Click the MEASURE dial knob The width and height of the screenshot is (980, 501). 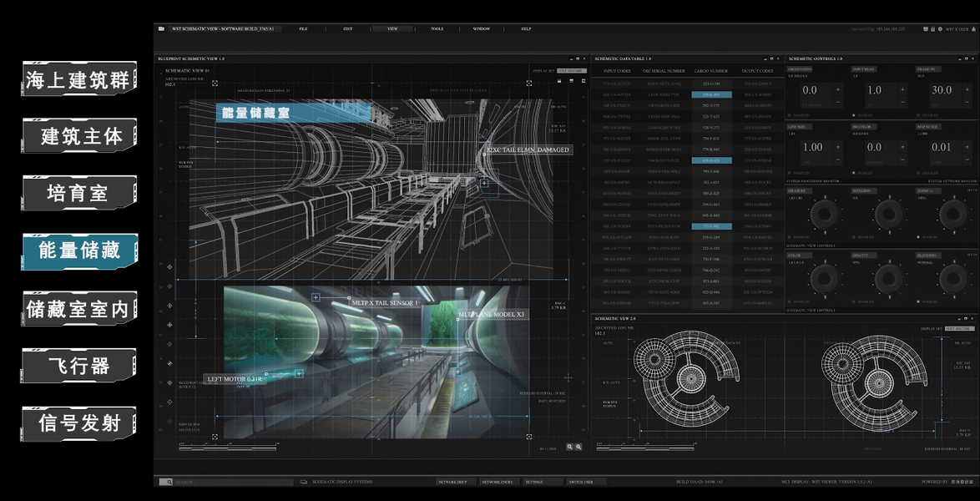click(825, 214)
